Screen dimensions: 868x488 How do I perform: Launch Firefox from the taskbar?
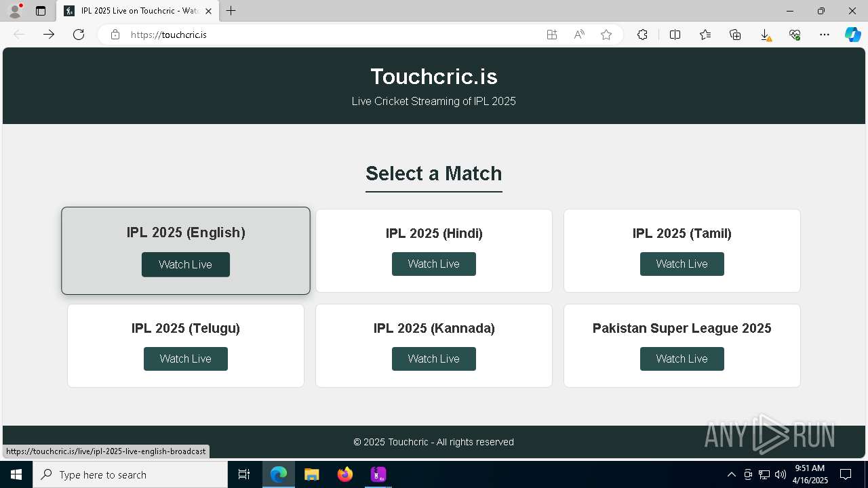pos(345,474)
